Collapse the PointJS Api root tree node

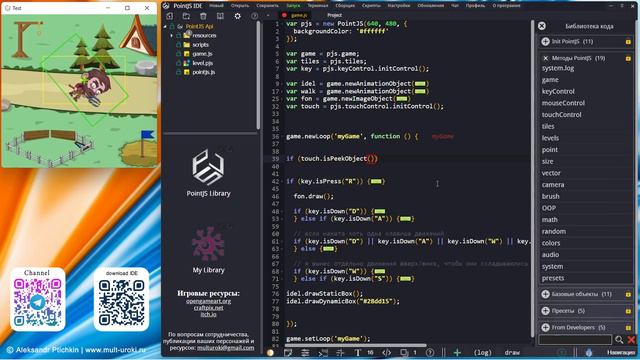pyautogui.click(x=165, y=27)
